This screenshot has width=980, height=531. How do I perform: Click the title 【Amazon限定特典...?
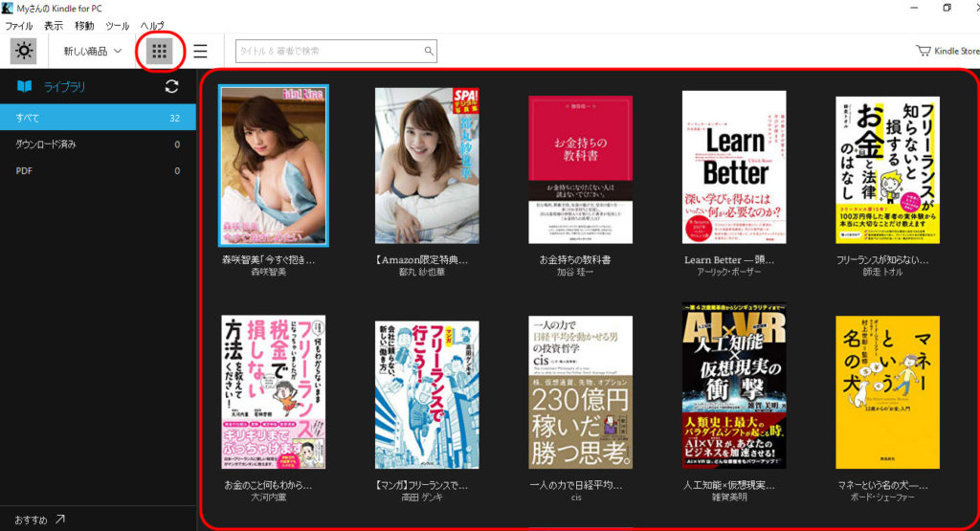[x=422, y=260]
